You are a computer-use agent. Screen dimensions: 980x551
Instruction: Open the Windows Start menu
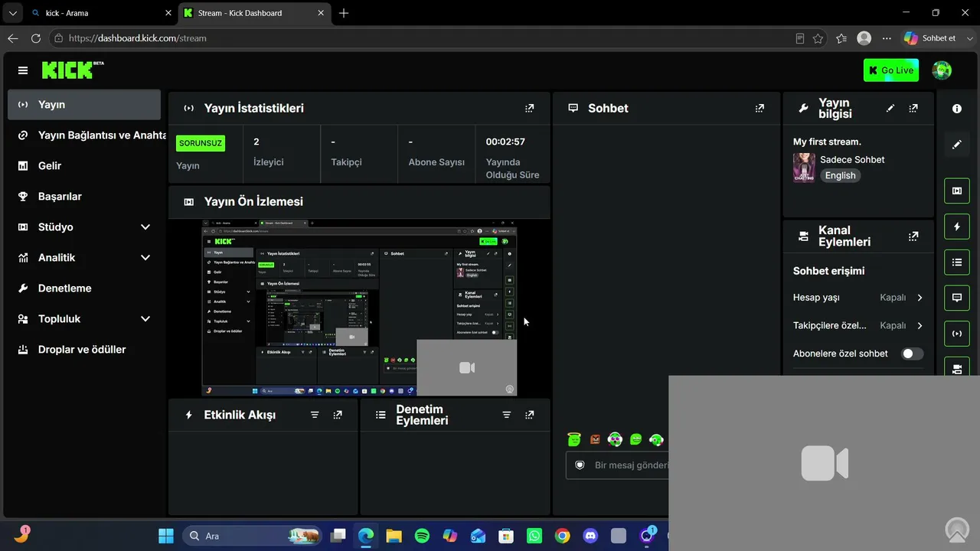click(x=166, y=536)
